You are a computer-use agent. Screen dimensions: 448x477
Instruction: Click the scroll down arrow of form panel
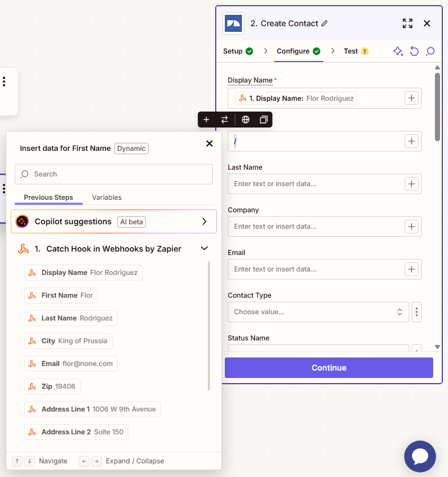tap(437, 347)
